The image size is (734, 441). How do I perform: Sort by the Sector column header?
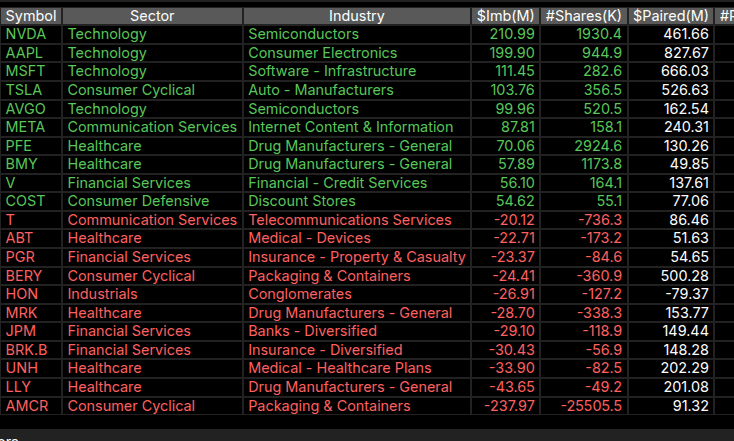tap(152, 16)
